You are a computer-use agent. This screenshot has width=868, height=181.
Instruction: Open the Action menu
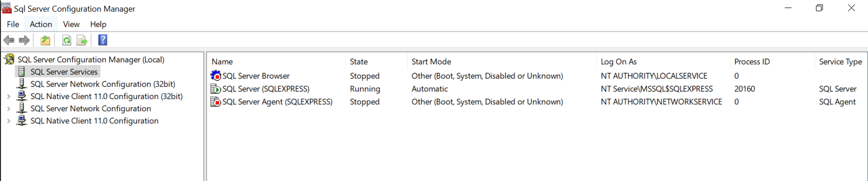pyautogui.click(x=41, y=24)
